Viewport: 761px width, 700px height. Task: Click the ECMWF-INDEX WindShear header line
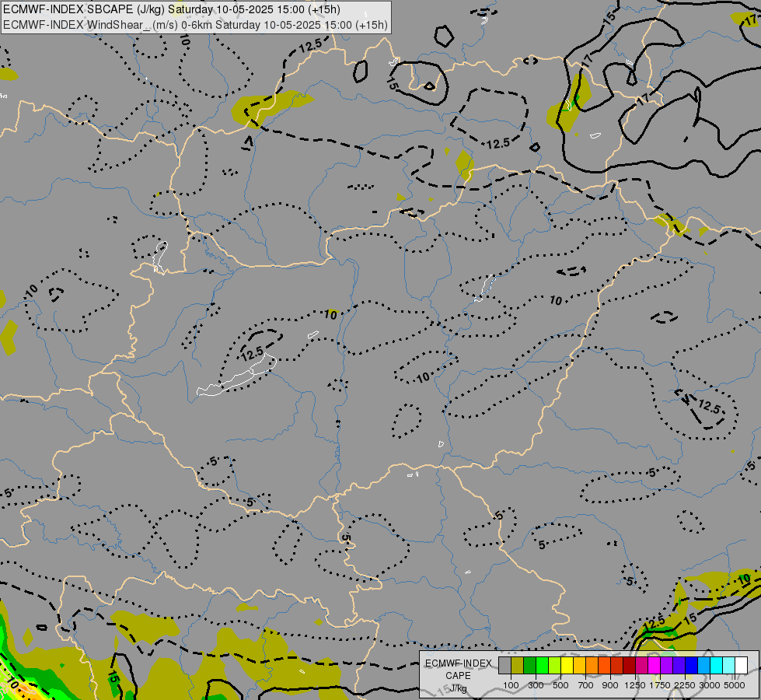195,25
